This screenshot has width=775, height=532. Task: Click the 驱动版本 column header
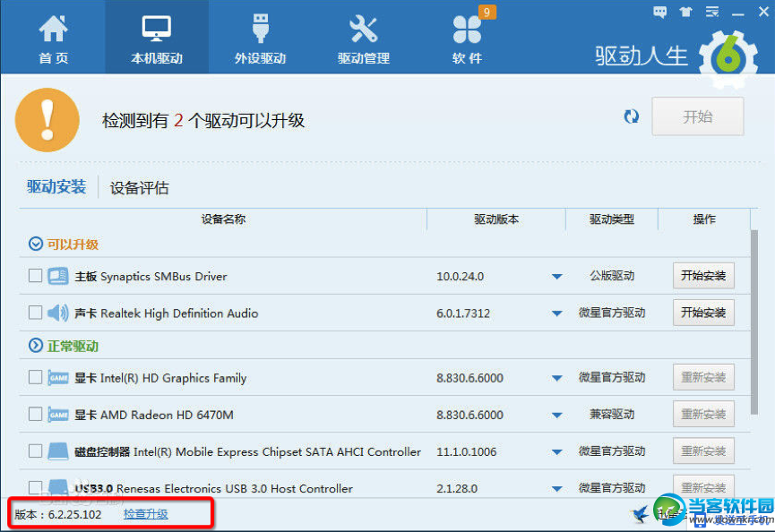click(x=496, y=219)
